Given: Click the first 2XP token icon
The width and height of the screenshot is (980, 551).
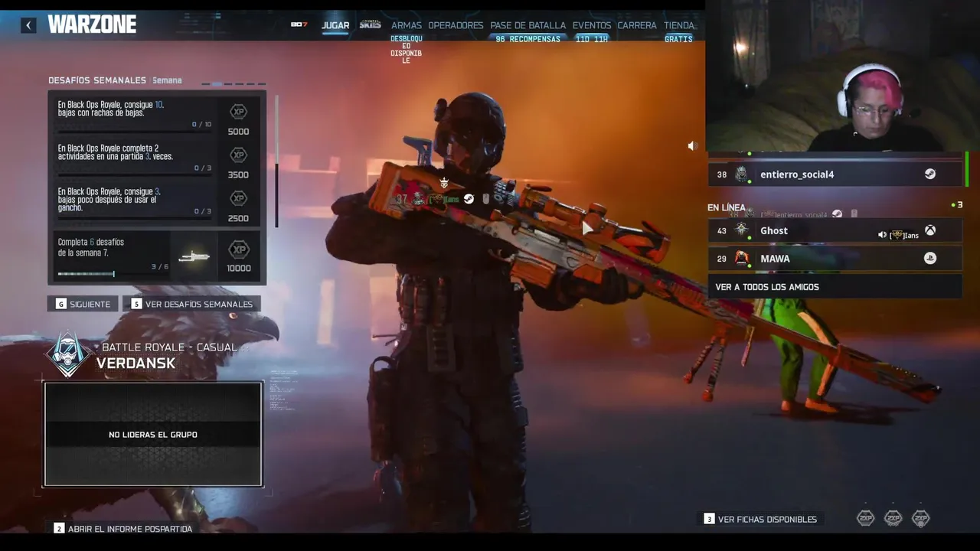Looking at the screenshot, I should (865, 518).
